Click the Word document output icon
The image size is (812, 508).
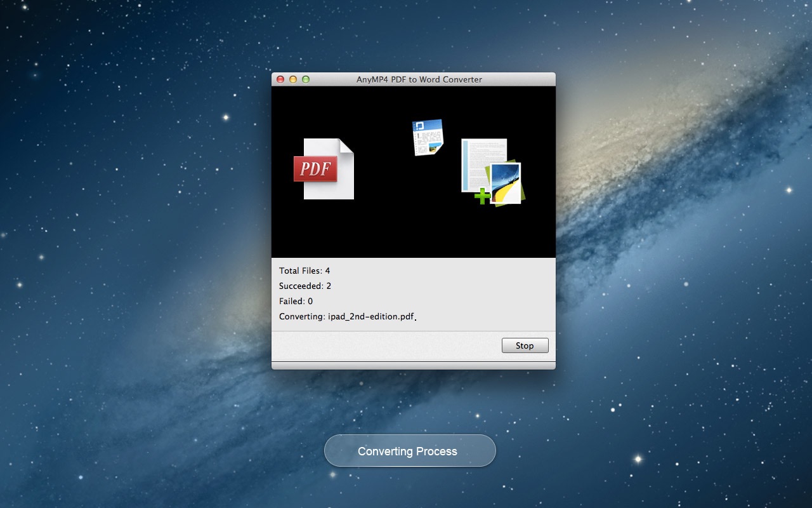pos(492,171)
